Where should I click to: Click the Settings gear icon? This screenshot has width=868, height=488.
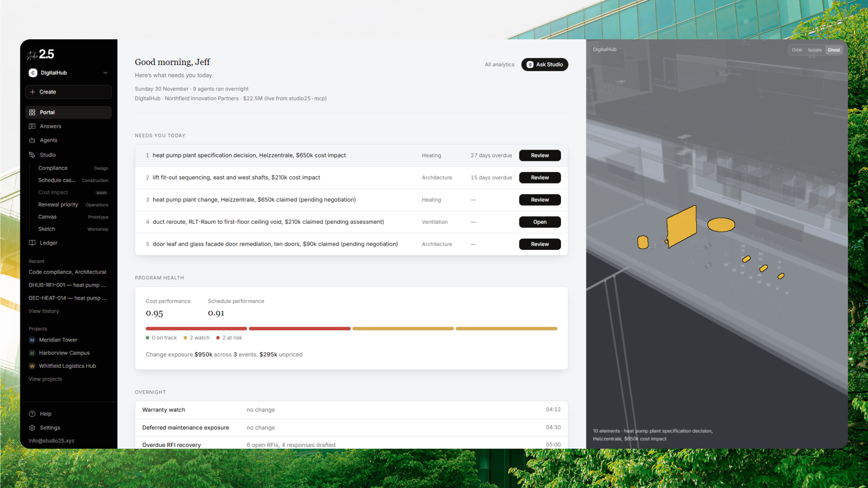pyautogui.click(x=32, y=428)
